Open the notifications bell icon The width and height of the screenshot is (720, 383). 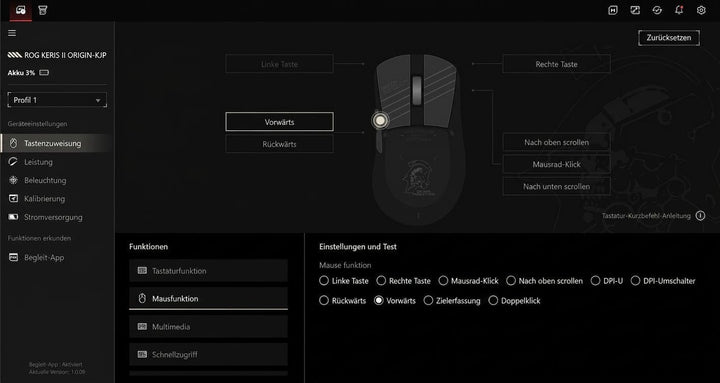click(x=679, y=10)
